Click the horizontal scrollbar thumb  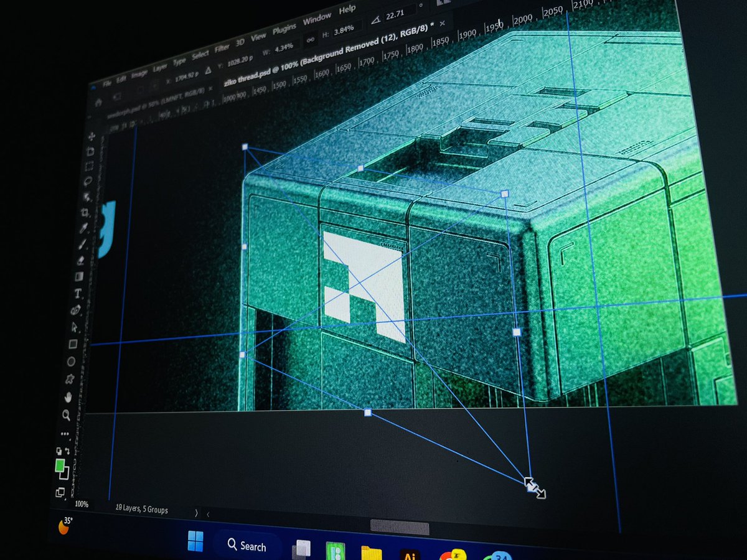click(x=400, y=528)
